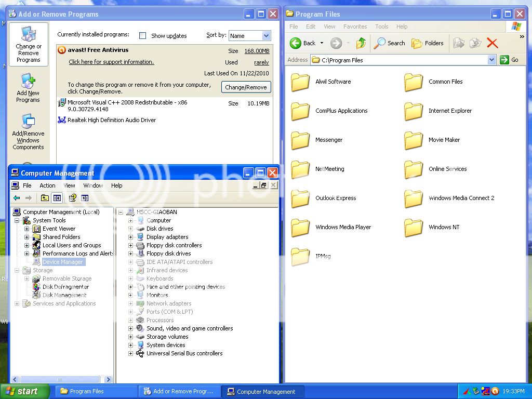Screen dimensions: 532x399
Task: Select the Windows Media Connect 2 folder
Action: point(449,198)
